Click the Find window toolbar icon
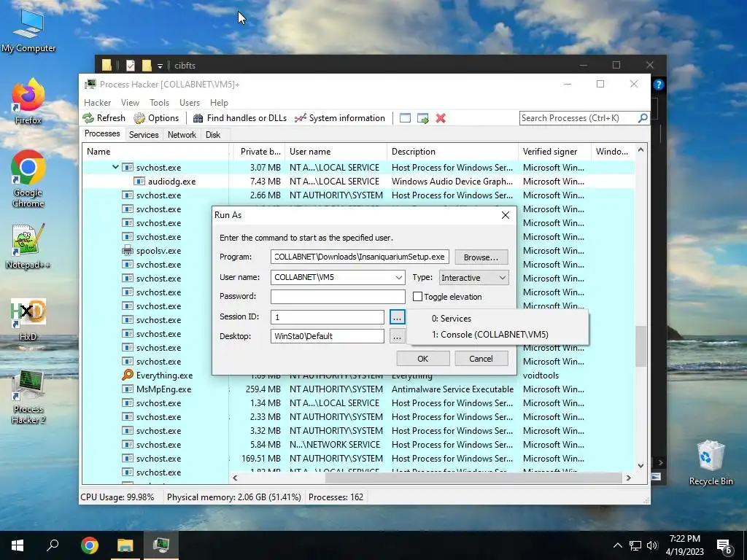The width and height of the screenshot is (747, 560). [x=405, y=118]
